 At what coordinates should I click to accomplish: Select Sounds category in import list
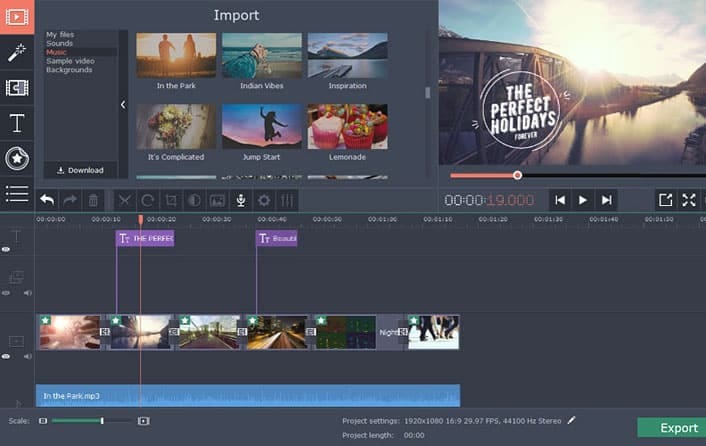click(59, 44)
